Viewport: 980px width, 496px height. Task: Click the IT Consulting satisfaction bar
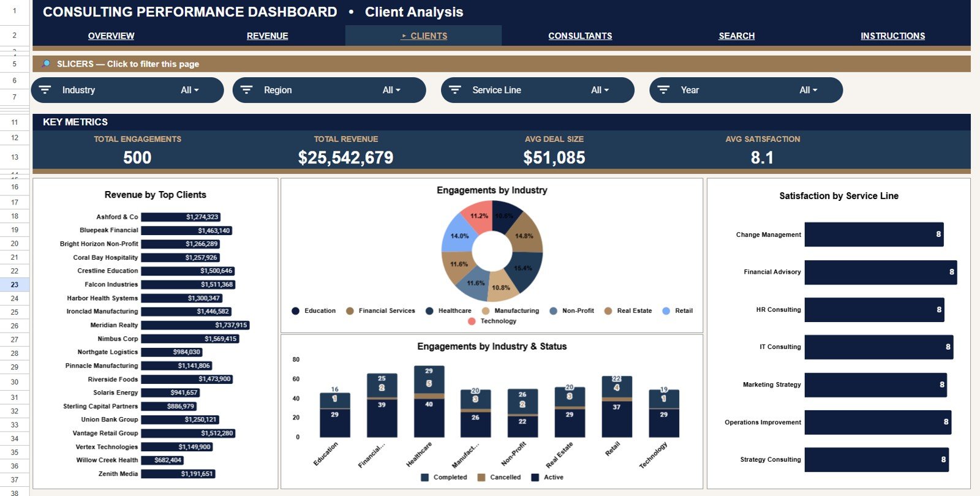879,347
